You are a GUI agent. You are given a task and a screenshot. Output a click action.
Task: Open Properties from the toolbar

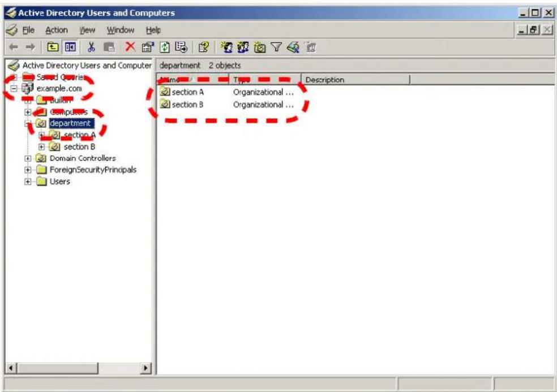point(147,47)
